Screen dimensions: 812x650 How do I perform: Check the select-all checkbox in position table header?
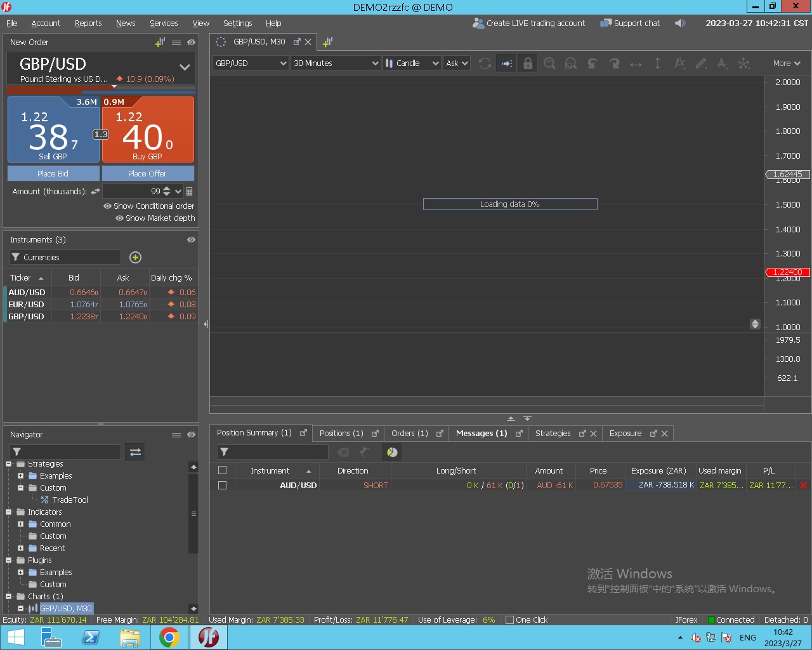tap(222, 470)
